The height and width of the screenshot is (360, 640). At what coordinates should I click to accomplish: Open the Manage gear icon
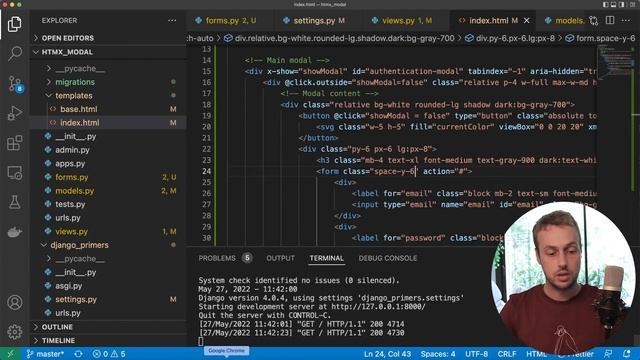pos(15,331)
